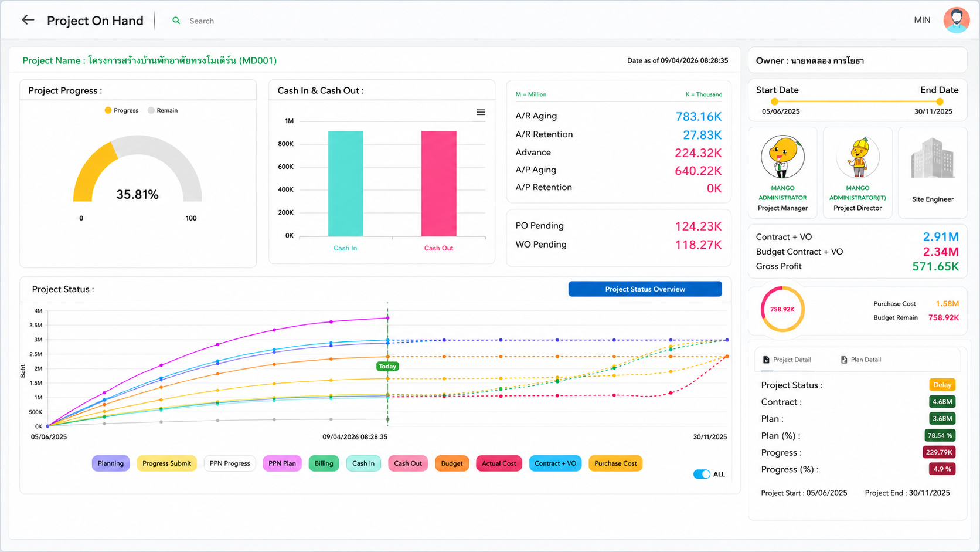This screenshot has height=552, width=980.
Task: Toggle the Contract + VO series chip
Action: pos(555,463)
